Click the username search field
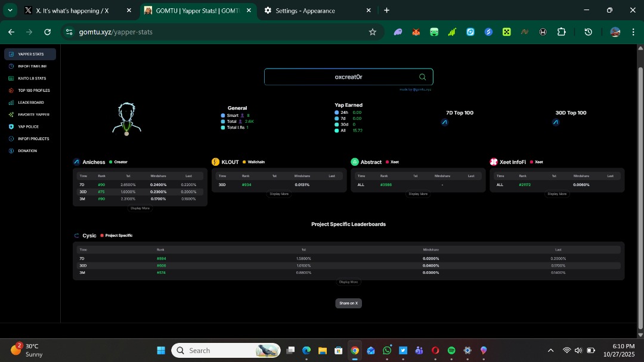The width and height of the screenshot is (644, 362). [x=348, y=77]
